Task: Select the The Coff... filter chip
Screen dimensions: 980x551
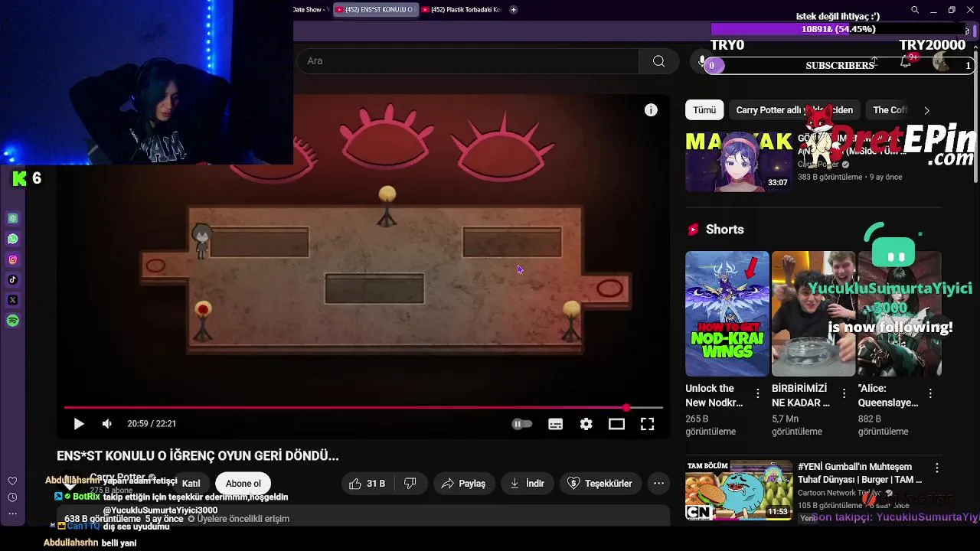Action: [889, 110]
